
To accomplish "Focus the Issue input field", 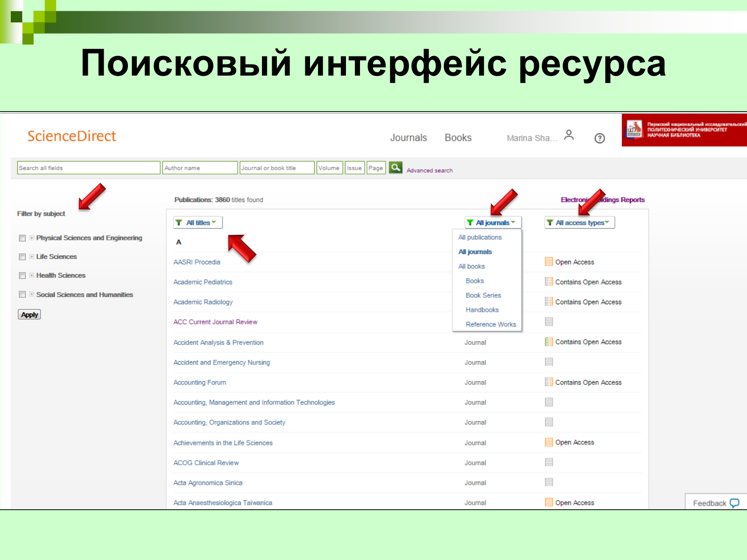I will pos(355,168).
